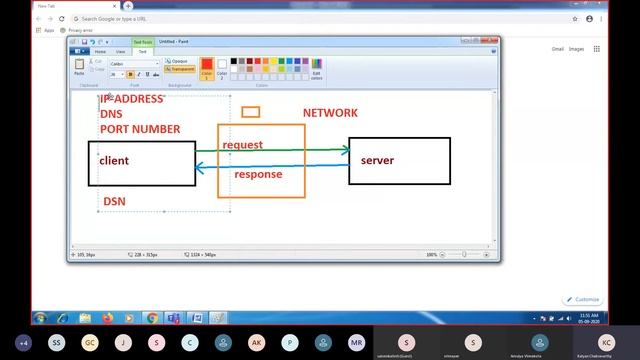Toggle Bold text formatting
Viewport: 640px width, 360px height.
130,74
